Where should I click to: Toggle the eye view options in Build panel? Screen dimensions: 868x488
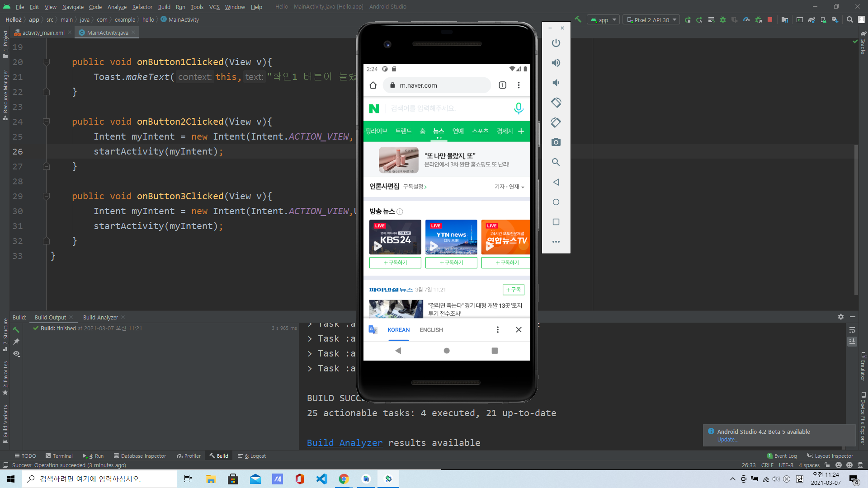16,354
